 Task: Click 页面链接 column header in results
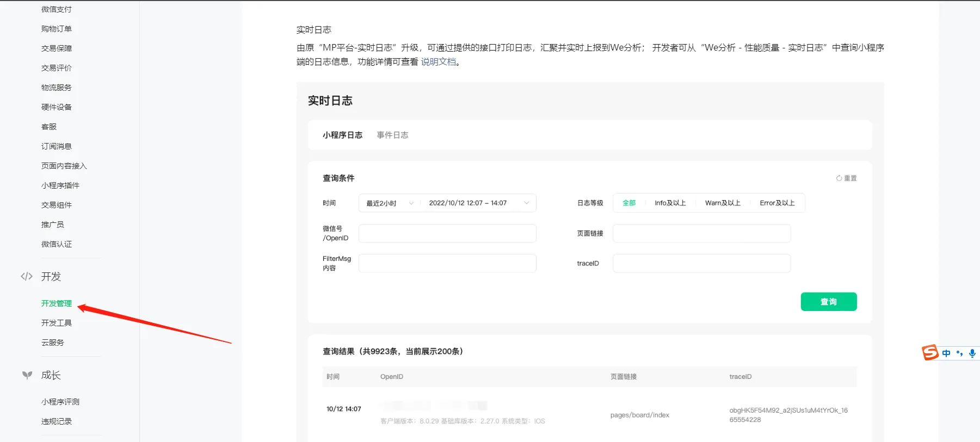tap(624, 377)
